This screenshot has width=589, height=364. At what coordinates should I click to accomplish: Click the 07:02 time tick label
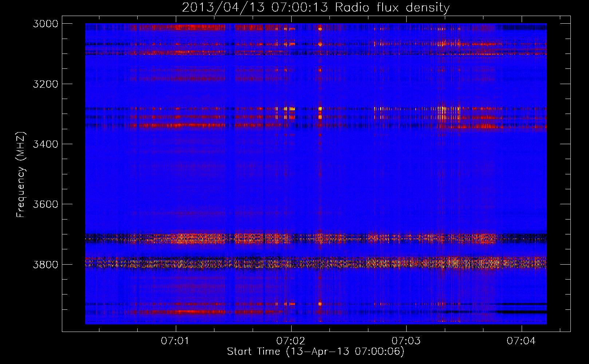click(x=290, y=341)
